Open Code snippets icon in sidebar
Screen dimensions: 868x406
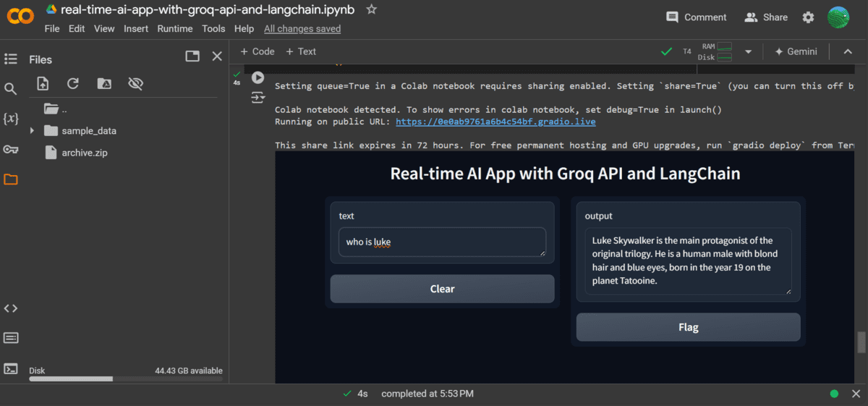[10, 308]
